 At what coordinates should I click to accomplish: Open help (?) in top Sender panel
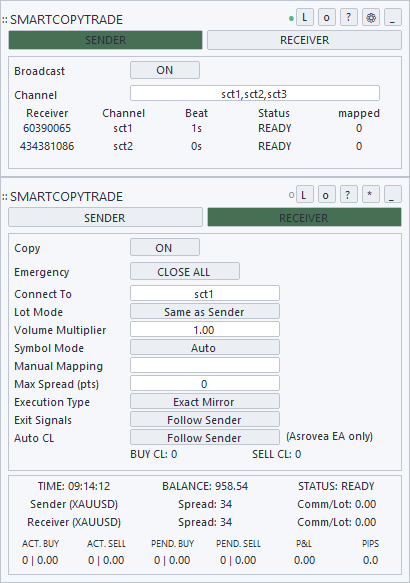point(349,17)
